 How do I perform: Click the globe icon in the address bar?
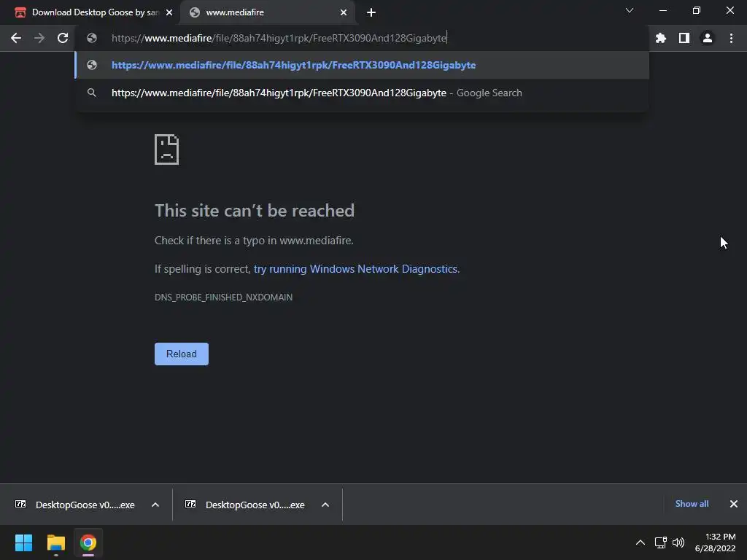92,38
